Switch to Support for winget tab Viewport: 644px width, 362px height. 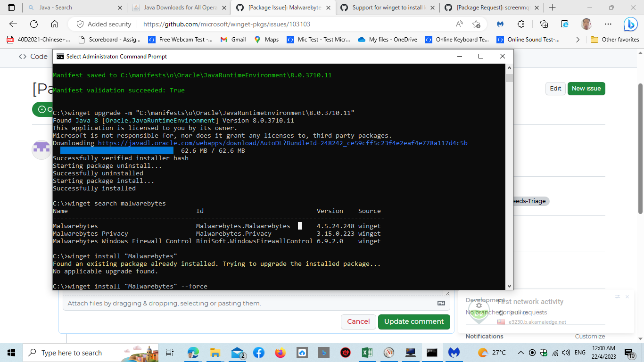388,8
